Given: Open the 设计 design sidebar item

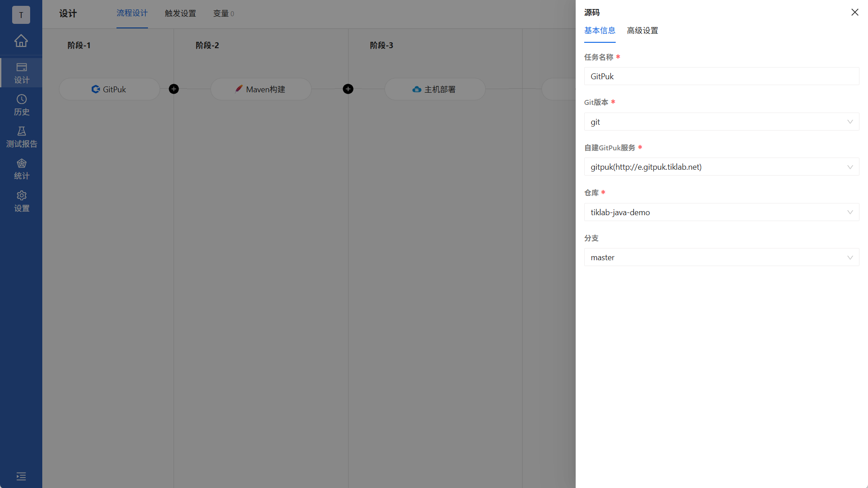Looking at the screenshot, I should tap(21, 72).
